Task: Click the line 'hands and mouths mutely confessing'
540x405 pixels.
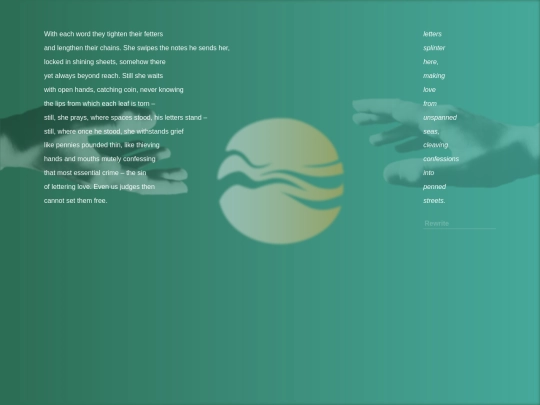Action: pyautogui.click(x=100, y=159)
